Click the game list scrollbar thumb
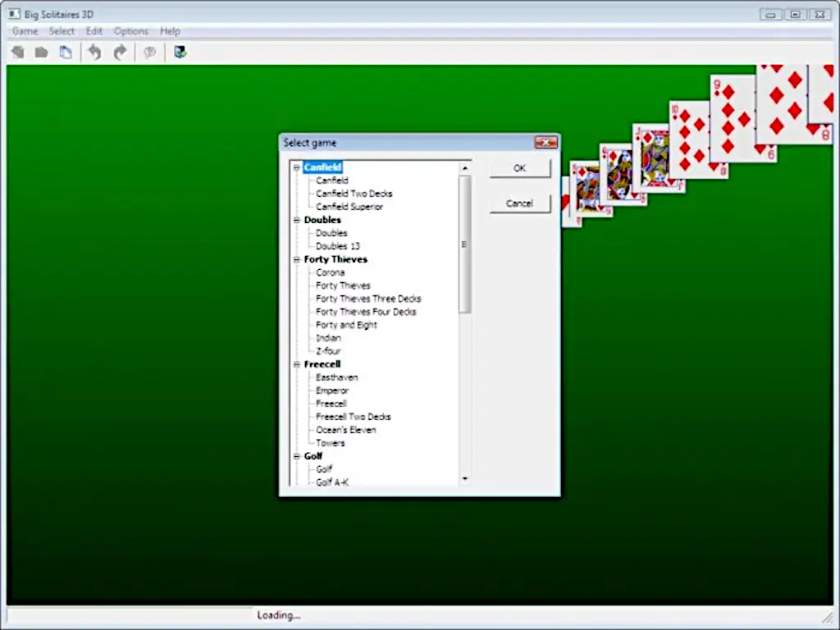This screenshot has height=630, width=840. (465, 244)
